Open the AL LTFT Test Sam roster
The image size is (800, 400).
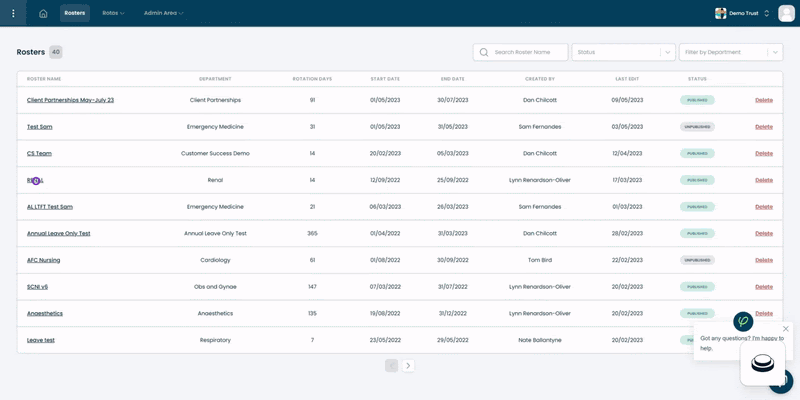(x=49, y=207)
